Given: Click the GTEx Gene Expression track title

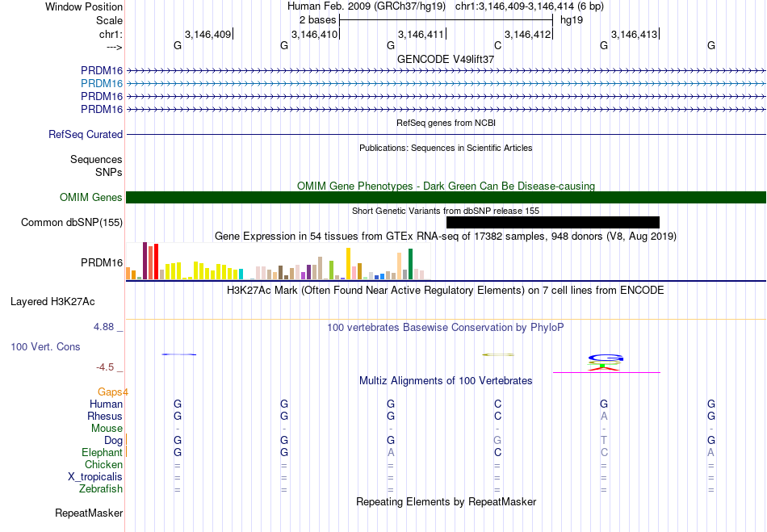Looking at the screenshot, I should pyautogui.click(x=446, y=237).
